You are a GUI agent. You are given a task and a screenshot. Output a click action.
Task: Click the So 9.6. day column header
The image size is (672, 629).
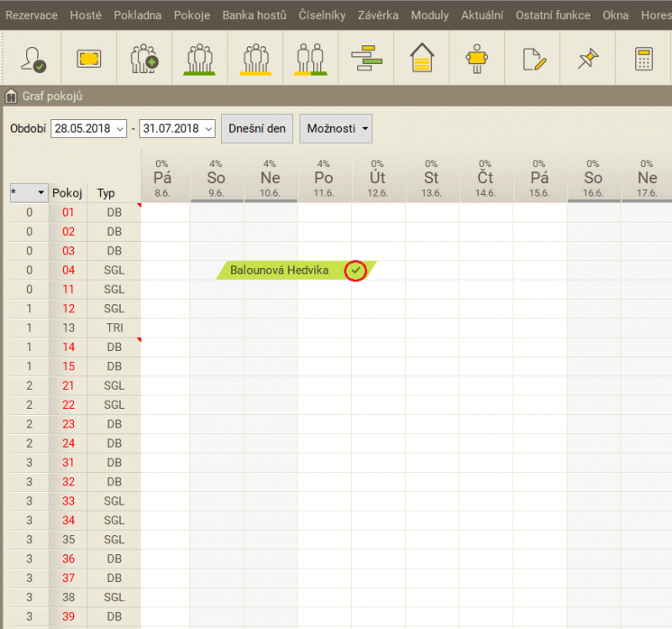(216, 180)
